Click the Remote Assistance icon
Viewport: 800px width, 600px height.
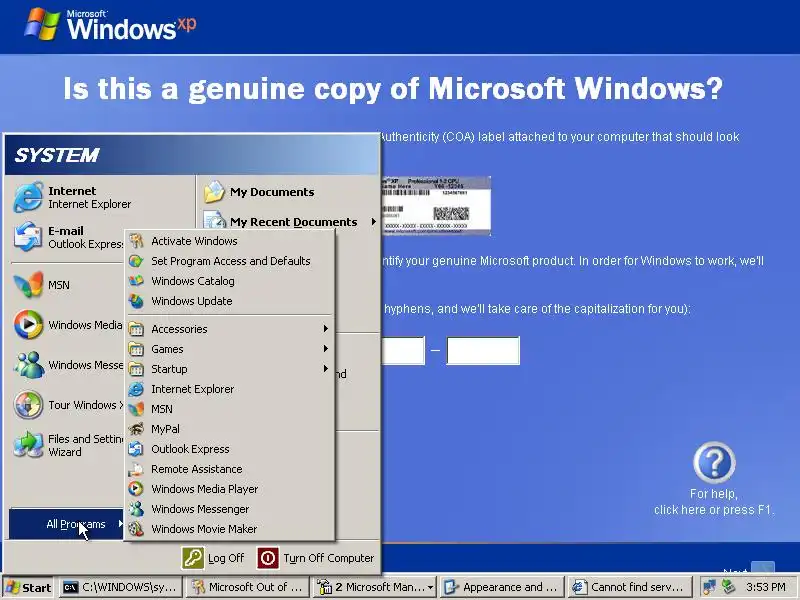(136, 469)
